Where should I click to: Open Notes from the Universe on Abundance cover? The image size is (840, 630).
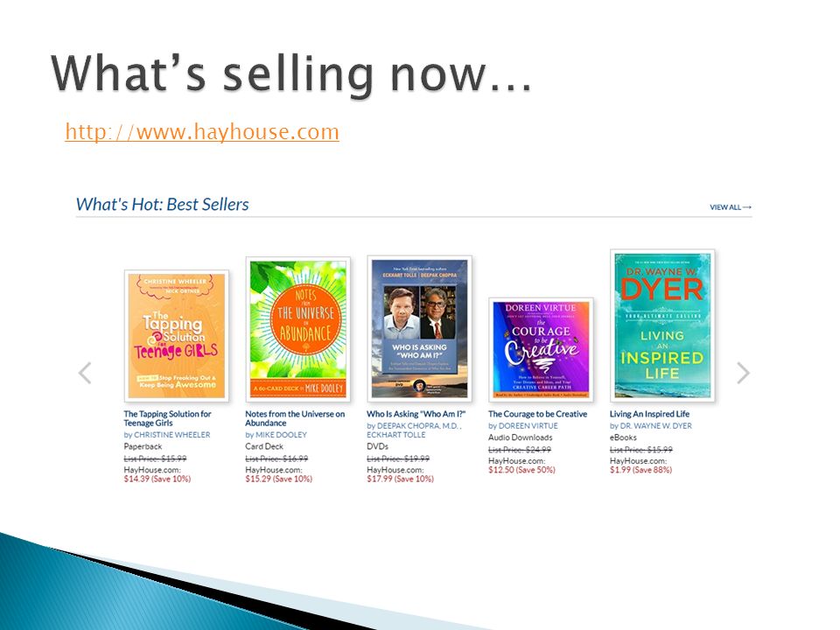pos(297,329)
